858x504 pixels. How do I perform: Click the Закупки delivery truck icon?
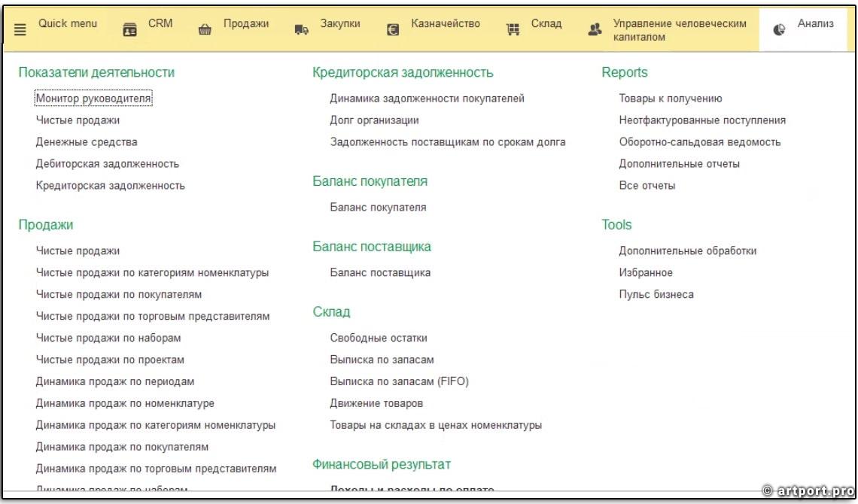coord(301,29)
